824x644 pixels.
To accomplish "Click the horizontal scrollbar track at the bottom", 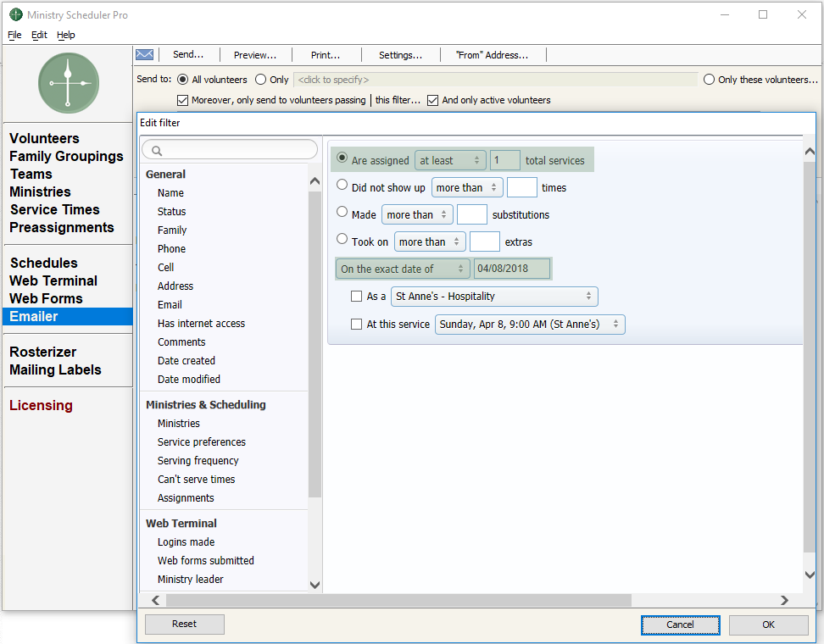I will coord(704,600).
